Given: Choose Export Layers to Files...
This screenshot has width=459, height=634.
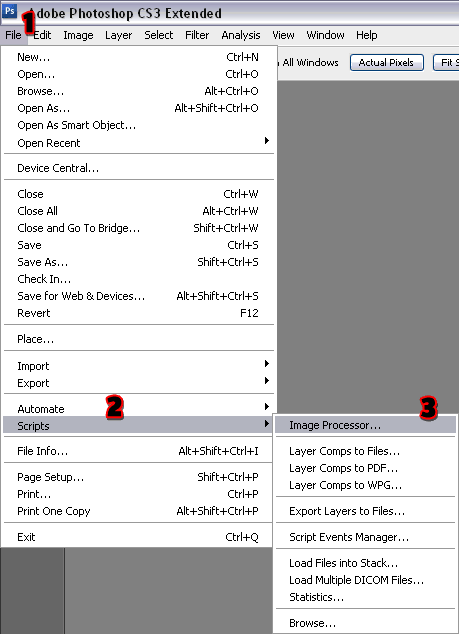Looking at the screenshot, I should click(x=366, y=511).
